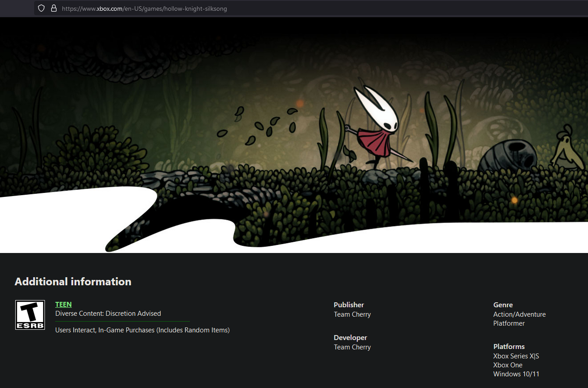Click the padlock site security icon

coord(54,8)
